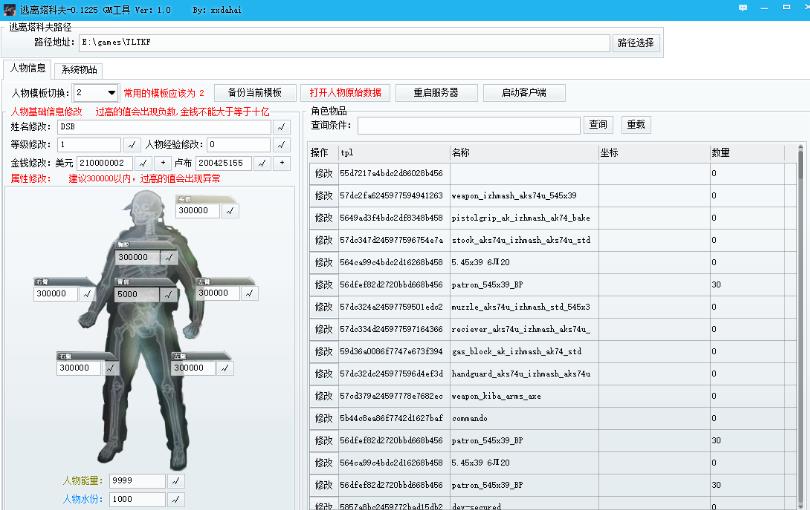Focus the USD field with 210000002

pos(104,163)
